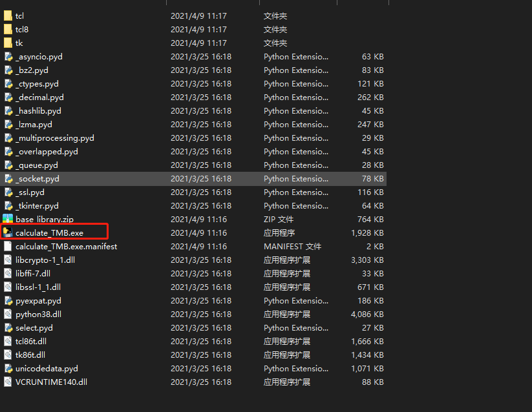Image resolution: width=532 pixels, height=412 pixels.
Task: Click the _asyncio.pyd Python extension icon
Action: [x=7, y=56]
